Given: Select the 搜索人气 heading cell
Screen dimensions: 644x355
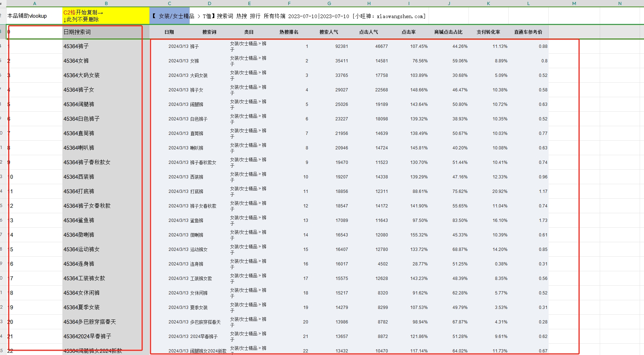Looking at the screenshot, I should pyautogui.click(x=329, y=32).
